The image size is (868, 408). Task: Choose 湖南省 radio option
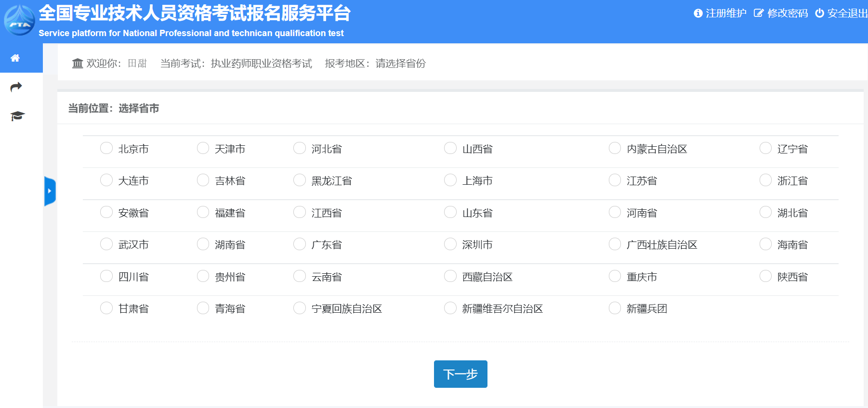click(x=203, y=244)
